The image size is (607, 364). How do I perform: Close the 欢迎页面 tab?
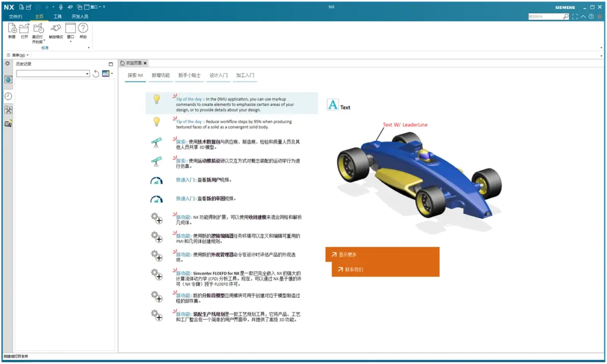[x=145, y=63]
